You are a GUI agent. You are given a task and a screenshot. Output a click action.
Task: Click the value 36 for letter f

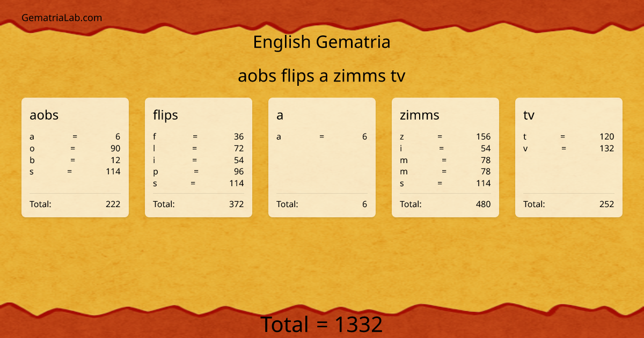(239, 136)
